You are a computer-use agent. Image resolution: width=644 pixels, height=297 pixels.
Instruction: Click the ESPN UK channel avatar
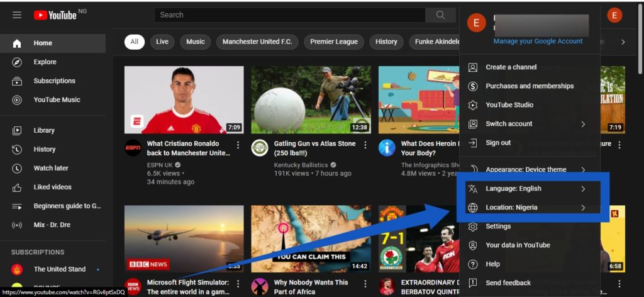coord(133,148)
